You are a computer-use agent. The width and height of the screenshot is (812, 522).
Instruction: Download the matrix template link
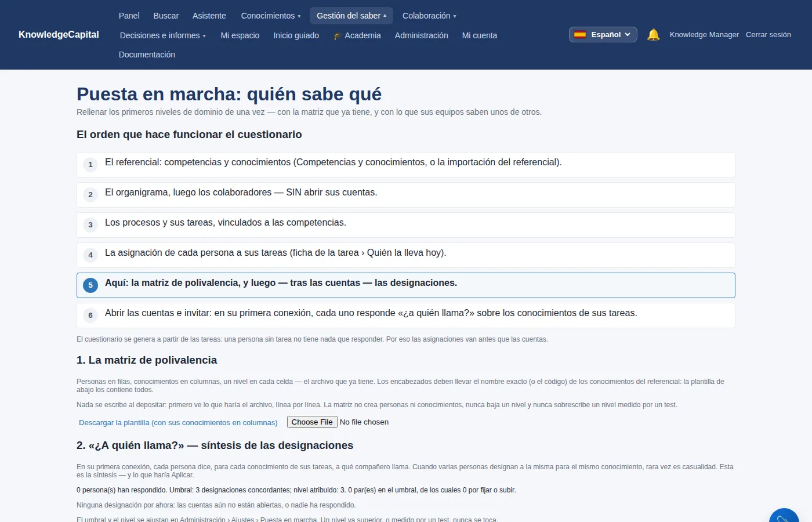tap(178, 422)
